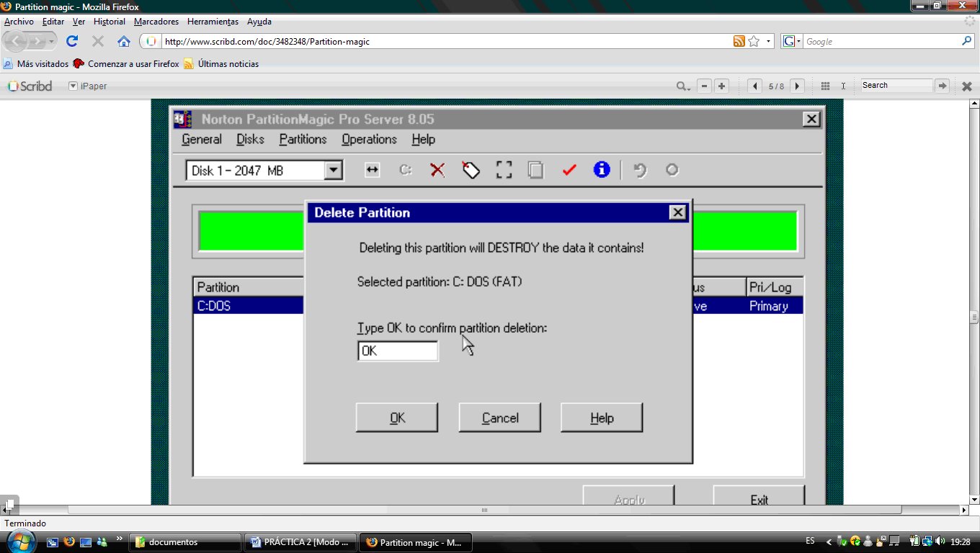Click the Scribd Search field
This screenshot has height=553, width=980.
click(x=897, y=85)
